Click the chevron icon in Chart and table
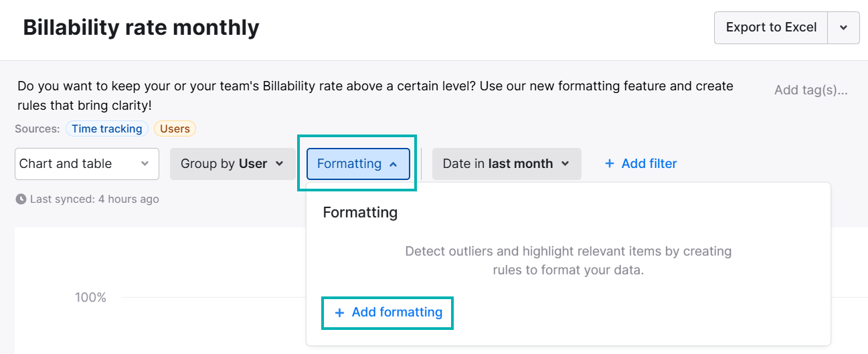 click(x=145, y=164)
